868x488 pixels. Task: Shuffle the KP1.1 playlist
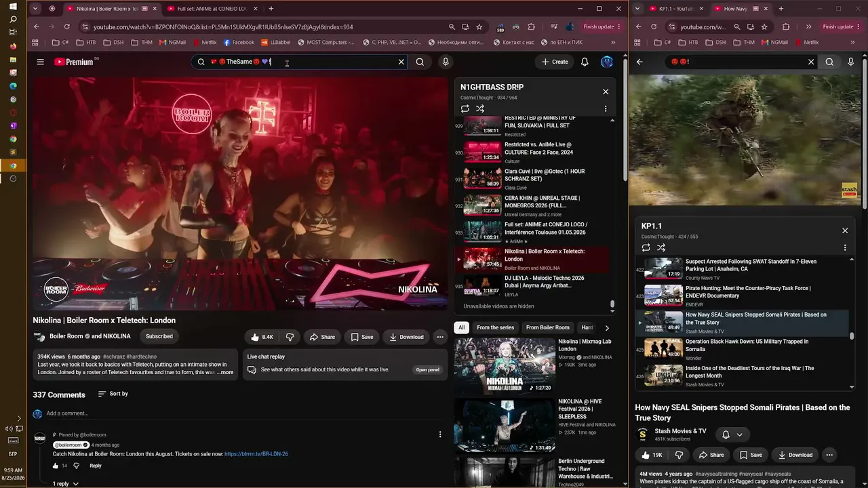pos(661,248)
